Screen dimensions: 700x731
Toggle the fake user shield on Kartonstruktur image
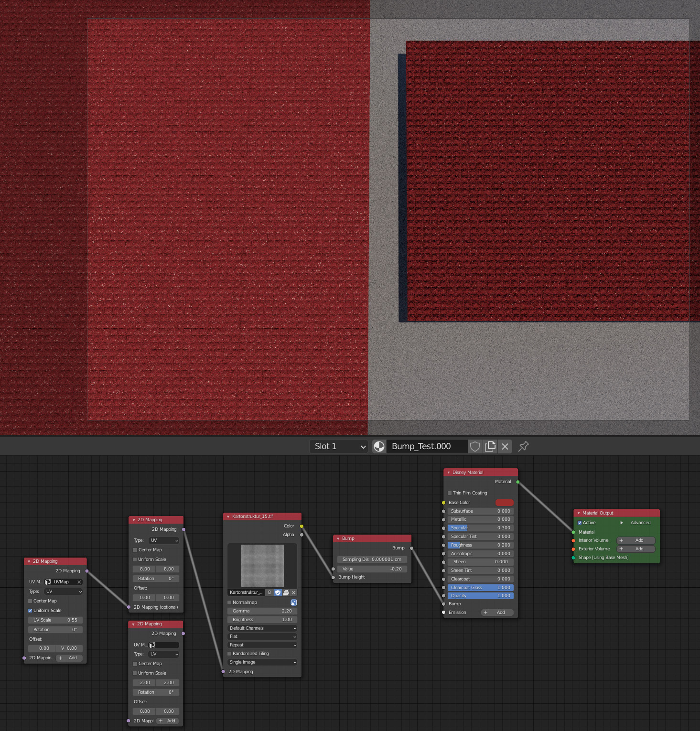click(x=278, y=592)
